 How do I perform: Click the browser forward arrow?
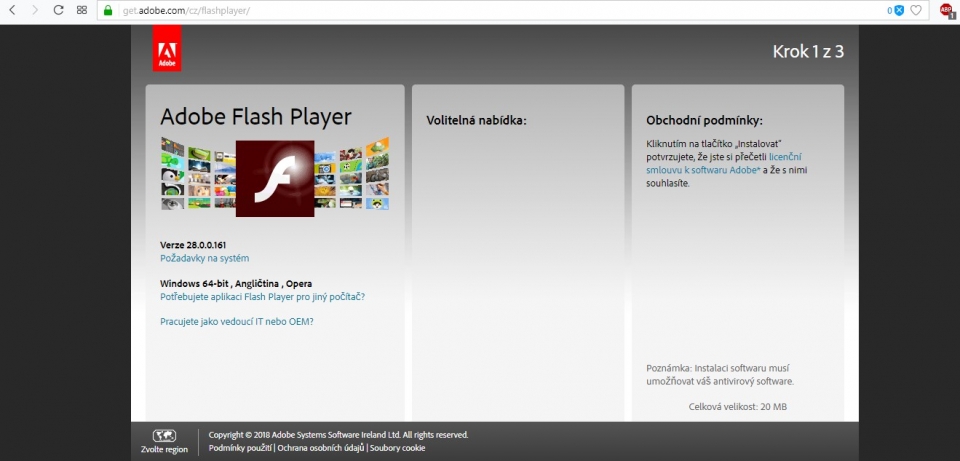pyautogui.click(x=35, y=10)
